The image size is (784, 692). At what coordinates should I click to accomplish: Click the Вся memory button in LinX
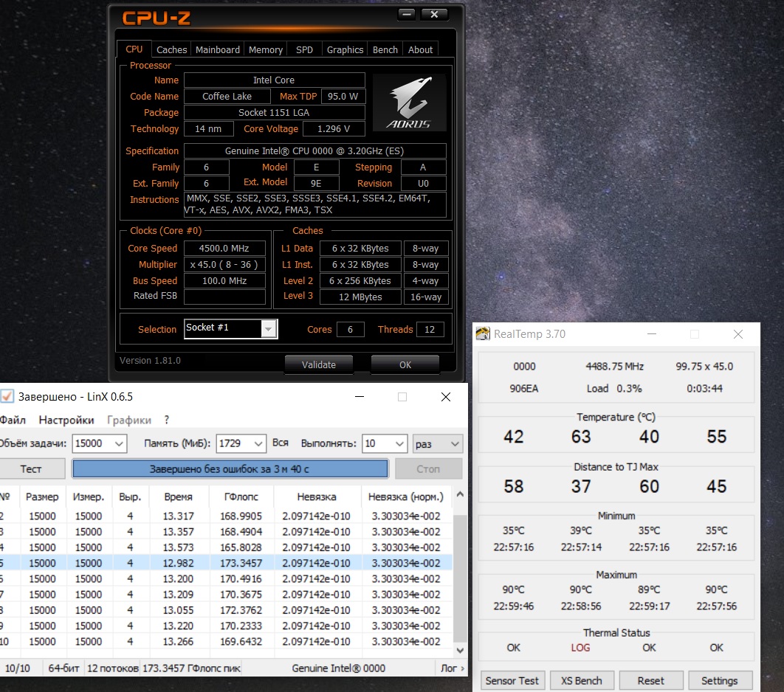(x=280, y=443)
